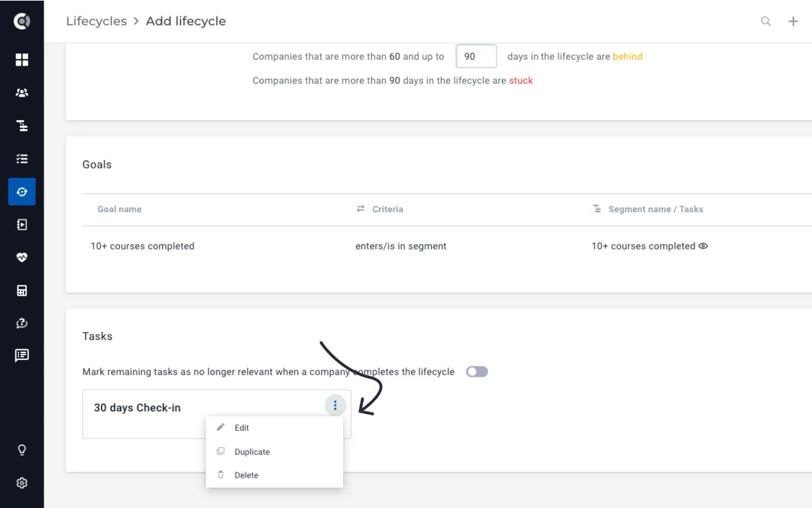Open the calculator sidebar icon
Image resolution: width=812 pixels, height=508 pixels.
[22, 290]
